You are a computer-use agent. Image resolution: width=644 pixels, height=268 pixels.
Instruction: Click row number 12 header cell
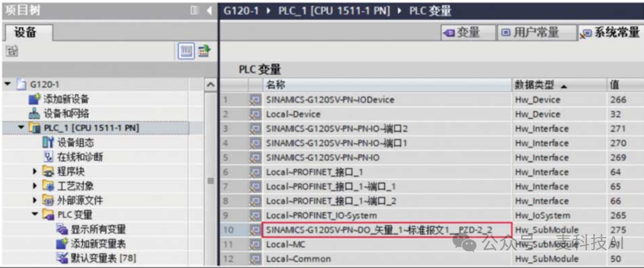(234, 259)
